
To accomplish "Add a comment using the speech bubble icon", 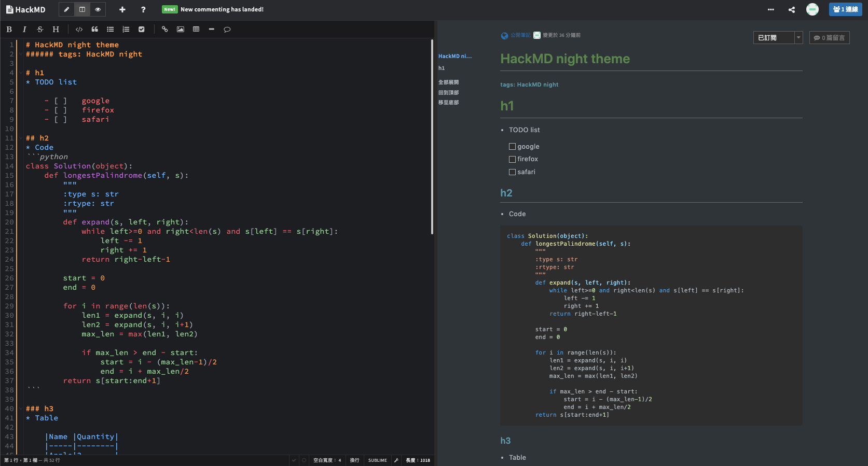I will click(x=227, y=30).
